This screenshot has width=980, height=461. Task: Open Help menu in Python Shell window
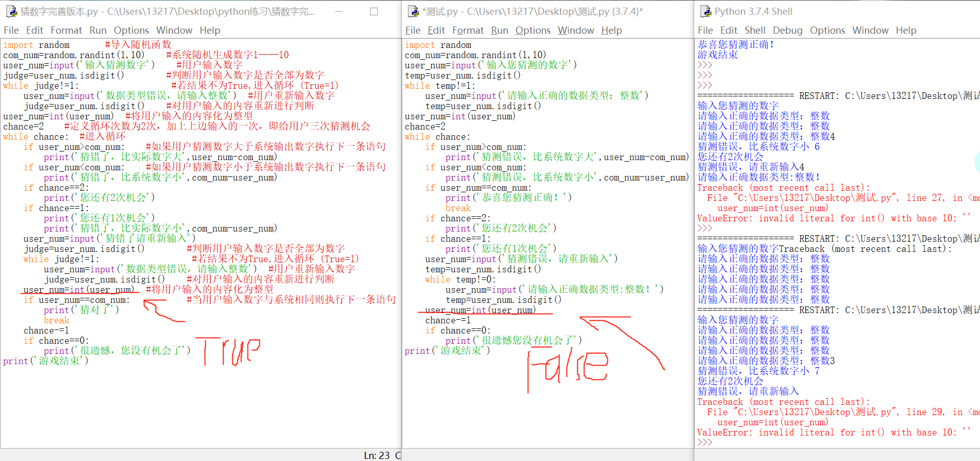click(906, 31)
